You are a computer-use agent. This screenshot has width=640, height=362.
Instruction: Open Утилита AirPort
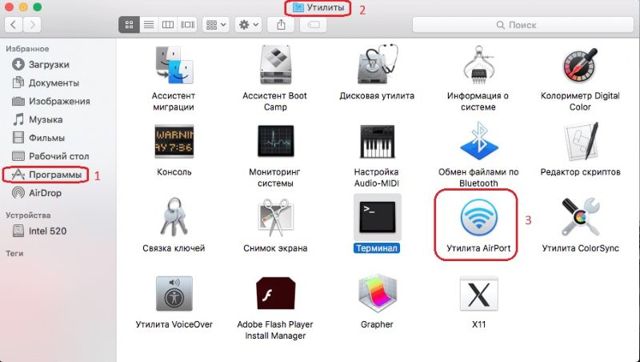coord(478,217)
